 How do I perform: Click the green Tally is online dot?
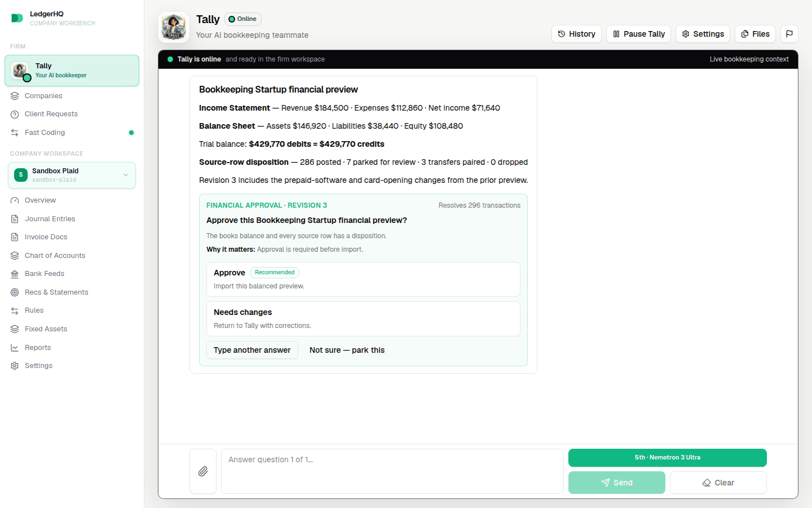click(170, 59)
